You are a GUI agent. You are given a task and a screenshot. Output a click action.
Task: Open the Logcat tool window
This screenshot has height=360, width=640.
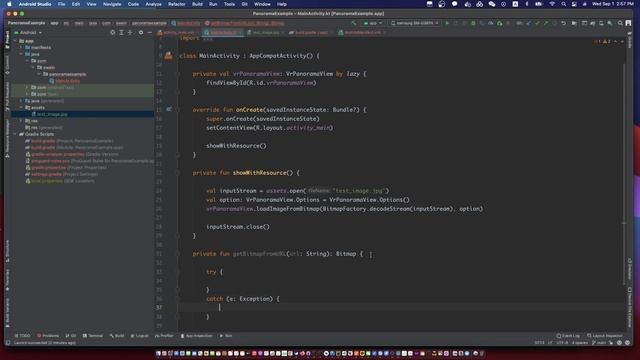click(x=140, y=336)
